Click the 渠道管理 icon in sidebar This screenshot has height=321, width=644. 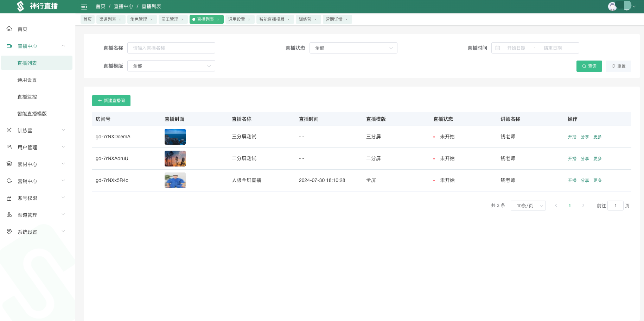pyautogui.click(x=9, y=215)
